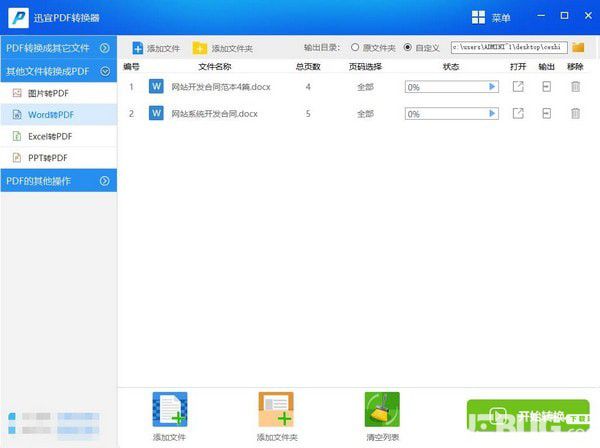Choose page range 全部 for 网站开发合同范本4篇.docx

tap(365, 87)
